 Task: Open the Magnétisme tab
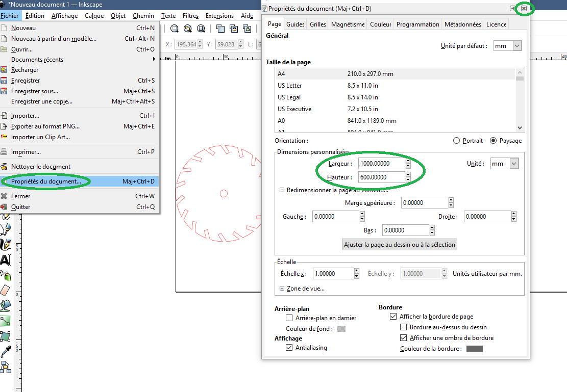348,24
